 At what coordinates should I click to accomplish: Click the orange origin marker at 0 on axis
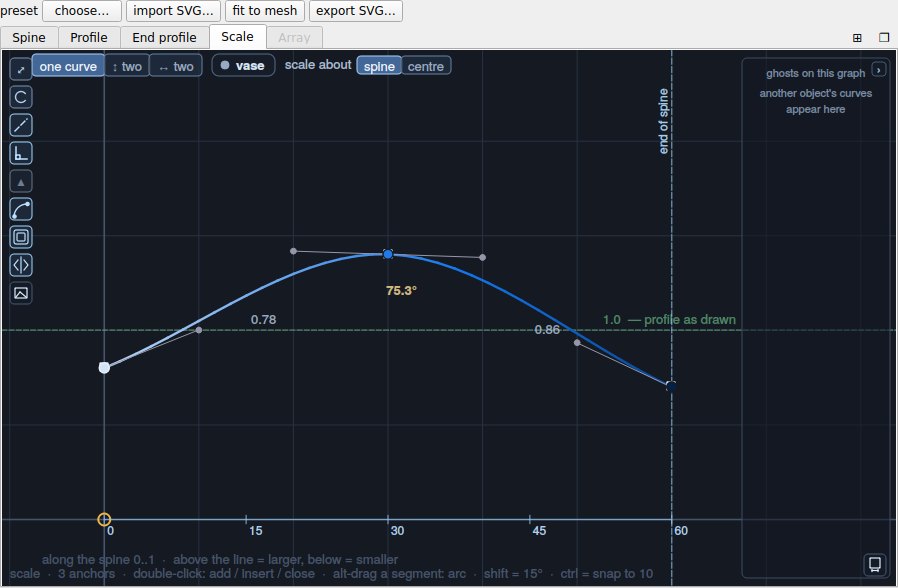pos(104,519)
